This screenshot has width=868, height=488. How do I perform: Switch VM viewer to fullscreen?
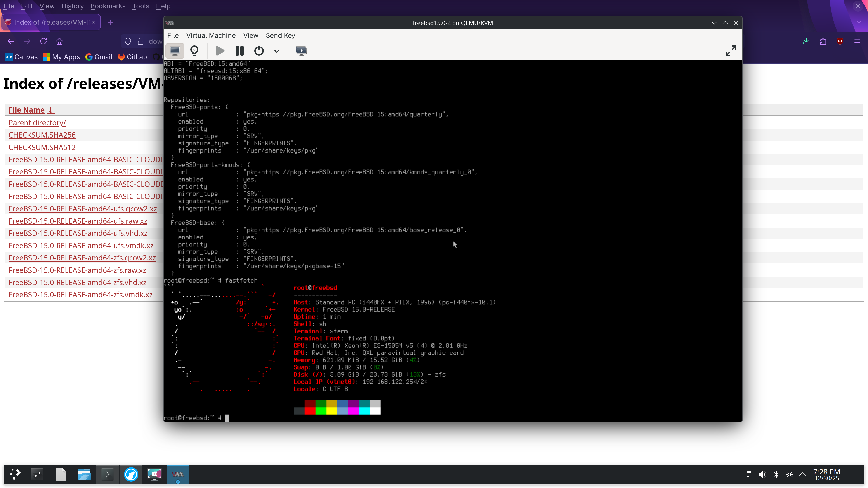coord(731,51)
